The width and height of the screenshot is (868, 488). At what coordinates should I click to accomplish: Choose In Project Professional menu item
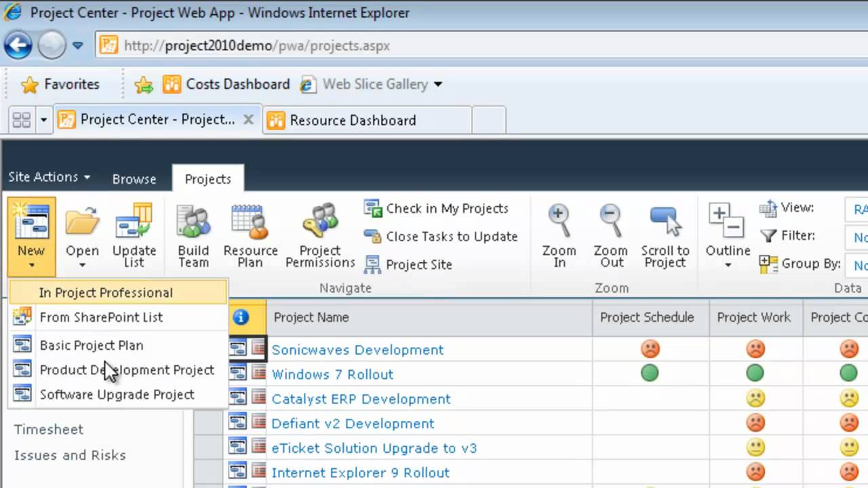coord(118,293)
